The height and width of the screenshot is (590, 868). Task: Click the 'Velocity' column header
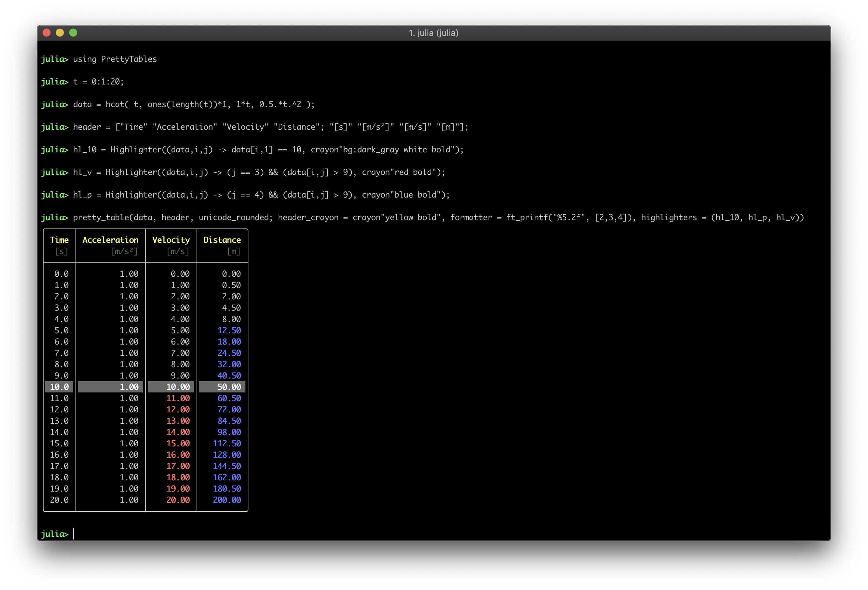click(171, 240)
